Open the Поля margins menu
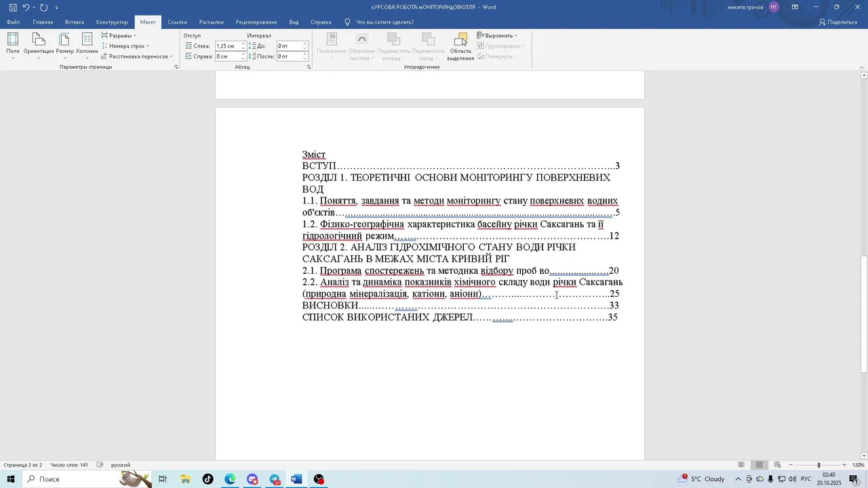This screenshot has height=488, width=868. pyautogui.click(x=13, y=45)
